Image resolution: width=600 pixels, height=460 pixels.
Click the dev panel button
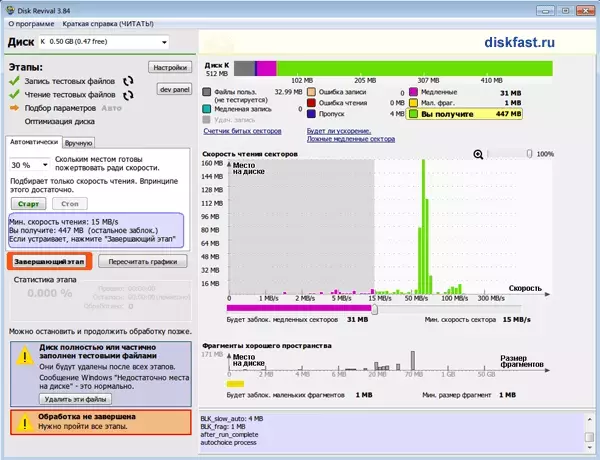(x=174, y=89)
